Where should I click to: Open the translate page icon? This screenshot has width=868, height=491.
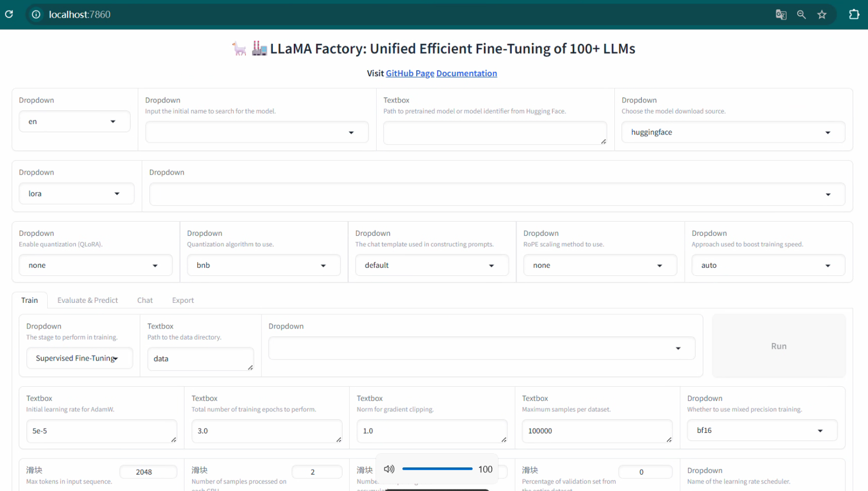(x=781, y=15)
